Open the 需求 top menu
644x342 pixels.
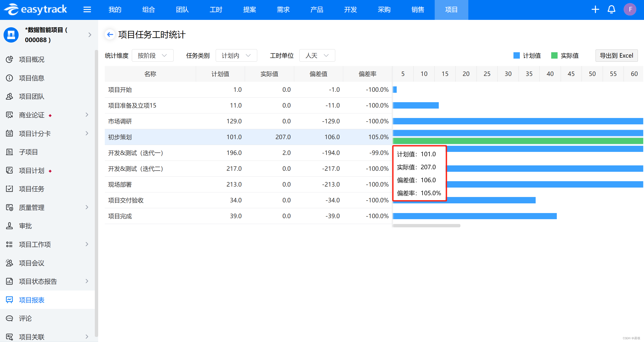(283, 10)
